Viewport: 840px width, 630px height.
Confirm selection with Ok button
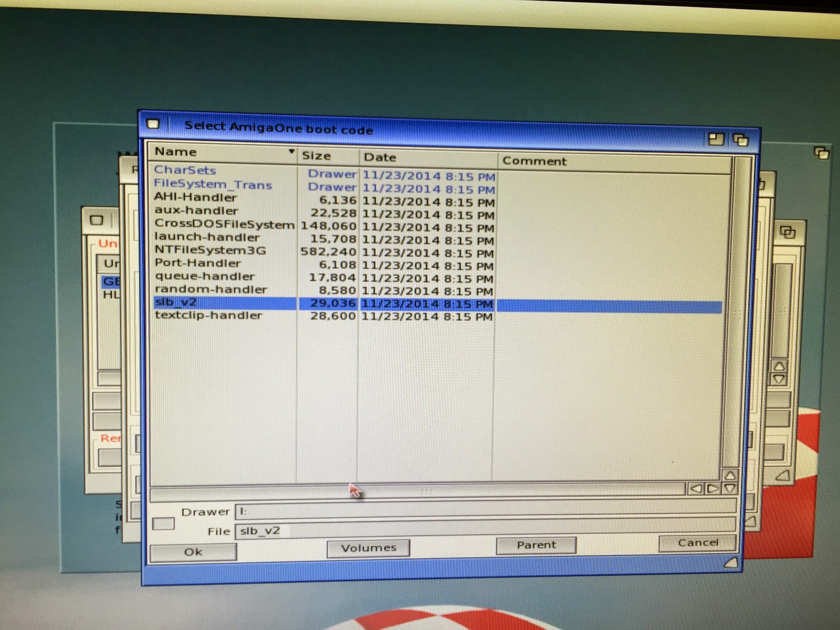pyautogui.click(x=193, y=552)
